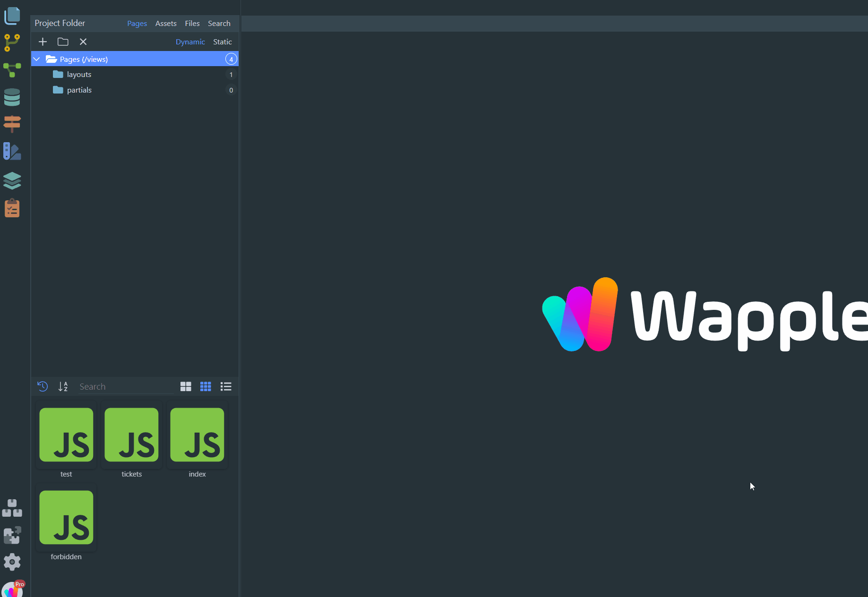
Task: Select the Search tab
Action: click(x=219, y=23)
